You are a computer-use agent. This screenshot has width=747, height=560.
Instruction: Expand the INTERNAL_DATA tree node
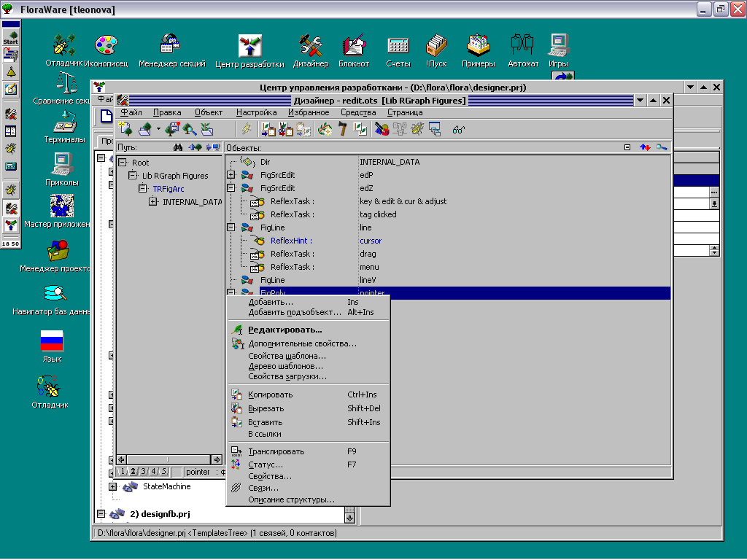coord(153,202)
